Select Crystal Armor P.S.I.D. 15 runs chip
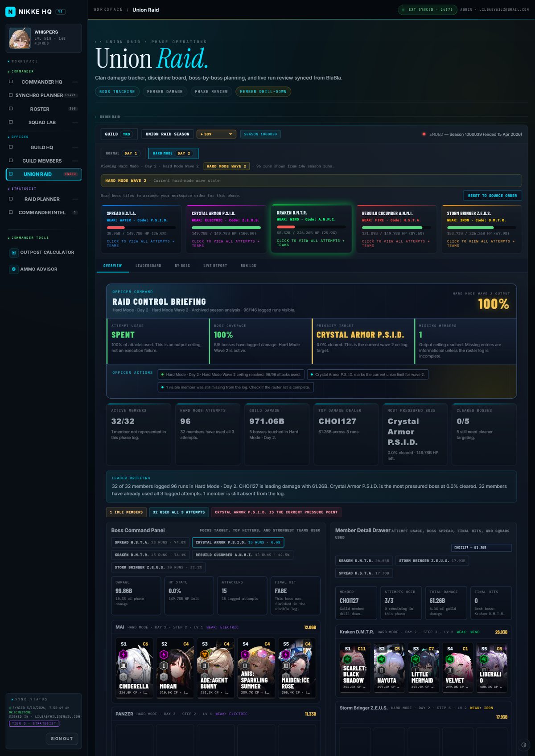 pos(238,542)
